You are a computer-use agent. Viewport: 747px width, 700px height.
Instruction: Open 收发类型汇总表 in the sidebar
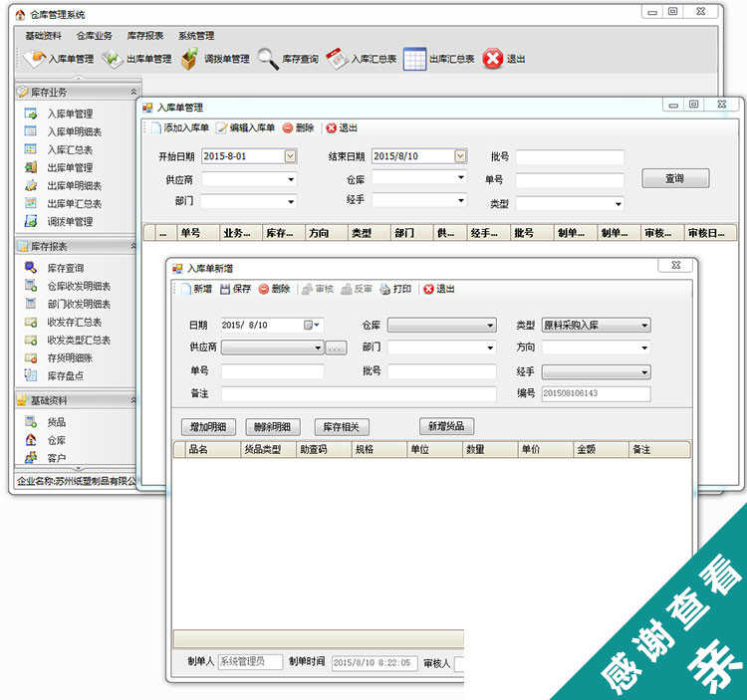[79, 340]
